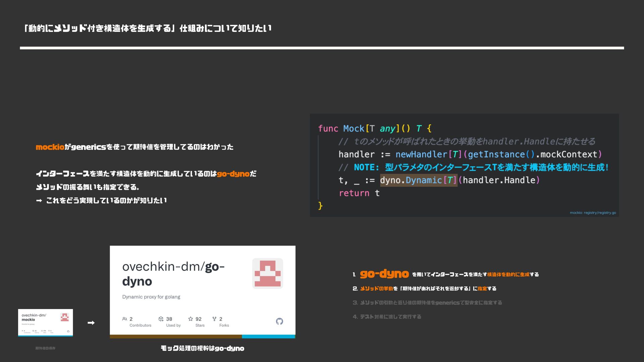Click the dim caption '期待値の保存'
The height and width of the screenshot is (362, 644).
point(45,348)
